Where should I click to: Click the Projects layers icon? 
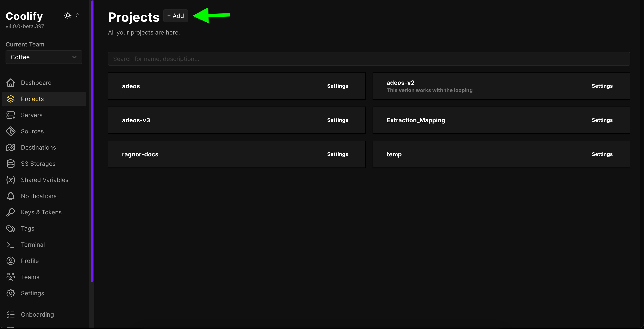pyautogui.click(x=10, y=99)
